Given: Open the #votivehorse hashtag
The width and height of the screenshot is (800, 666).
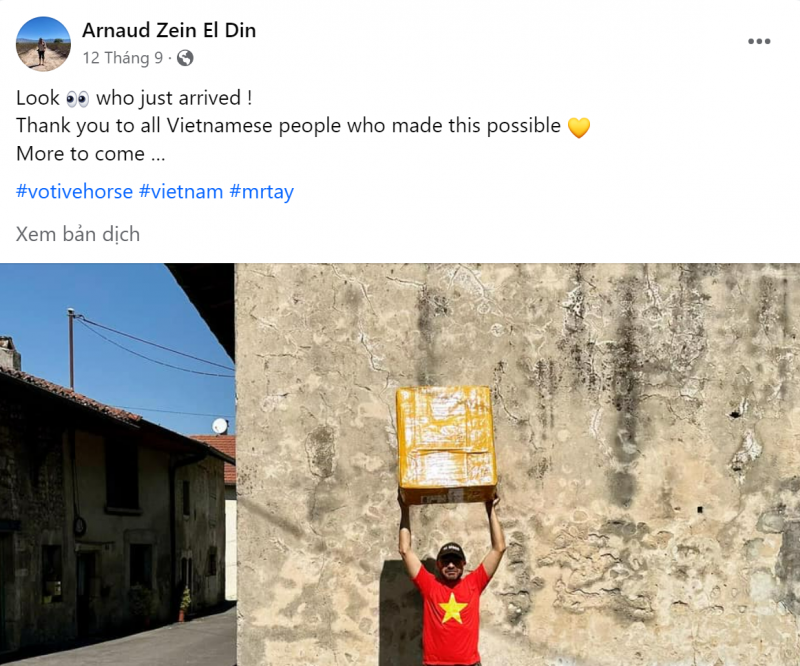Looking at the screenshot, I should (x=74, y=192).
